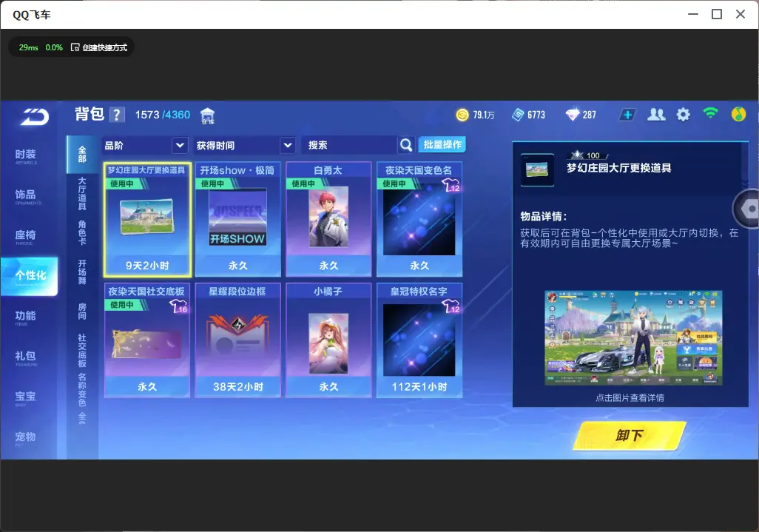The width and height of the screenshot is (759, 532).
Task: Select the 皇冠特权名字 item card
Action: (419, 340)
